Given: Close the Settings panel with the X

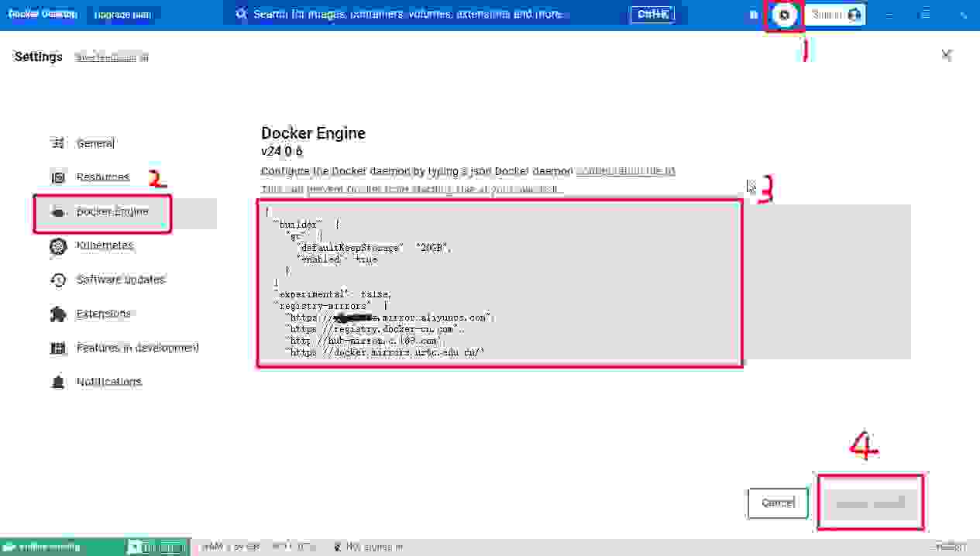Looking at the screenshot, I should coord(946,55).
